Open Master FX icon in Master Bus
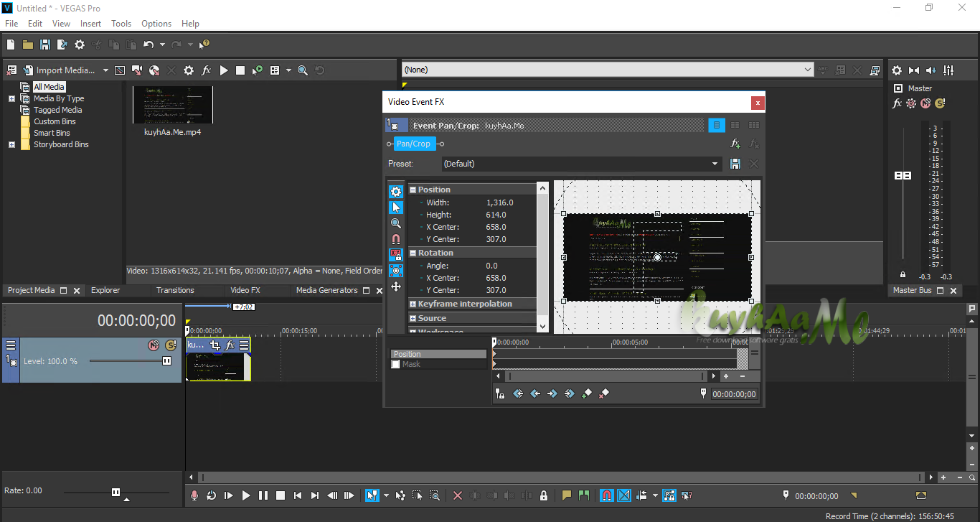Screen dimensions: 980x522 pyautogui.click(x=897, y=103)
